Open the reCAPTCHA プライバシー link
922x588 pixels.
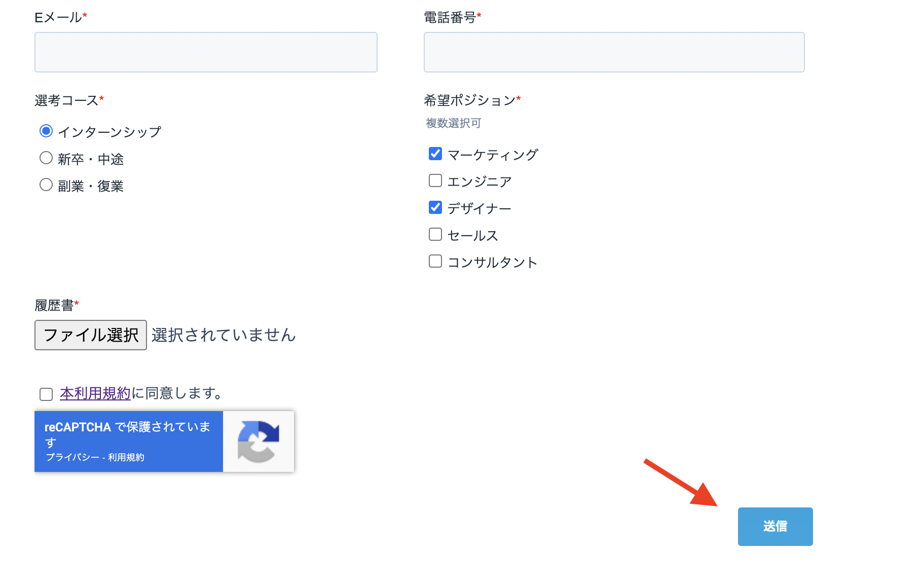pos(72,457)
